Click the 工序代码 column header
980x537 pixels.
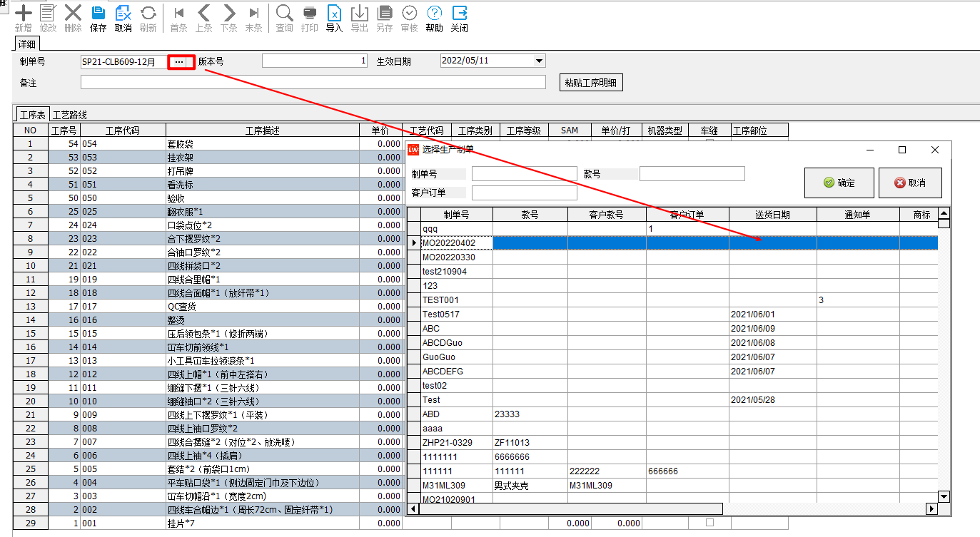[122, 131]
